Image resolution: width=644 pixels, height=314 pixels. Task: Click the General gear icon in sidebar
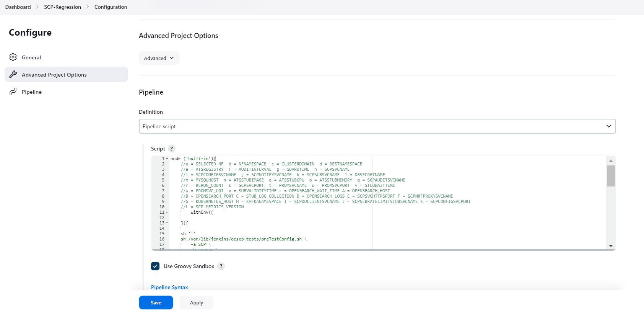[x=13, y=57]
